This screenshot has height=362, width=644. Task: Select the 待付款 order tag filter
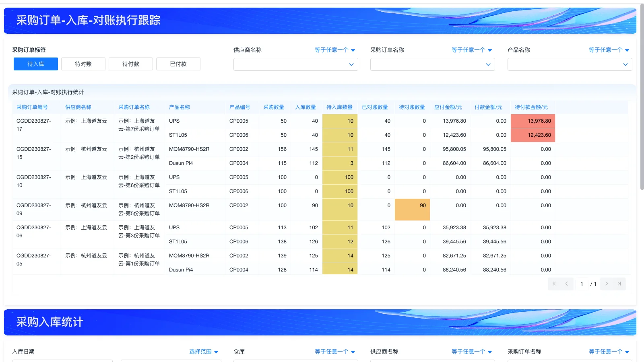click(x=130, y=64)
